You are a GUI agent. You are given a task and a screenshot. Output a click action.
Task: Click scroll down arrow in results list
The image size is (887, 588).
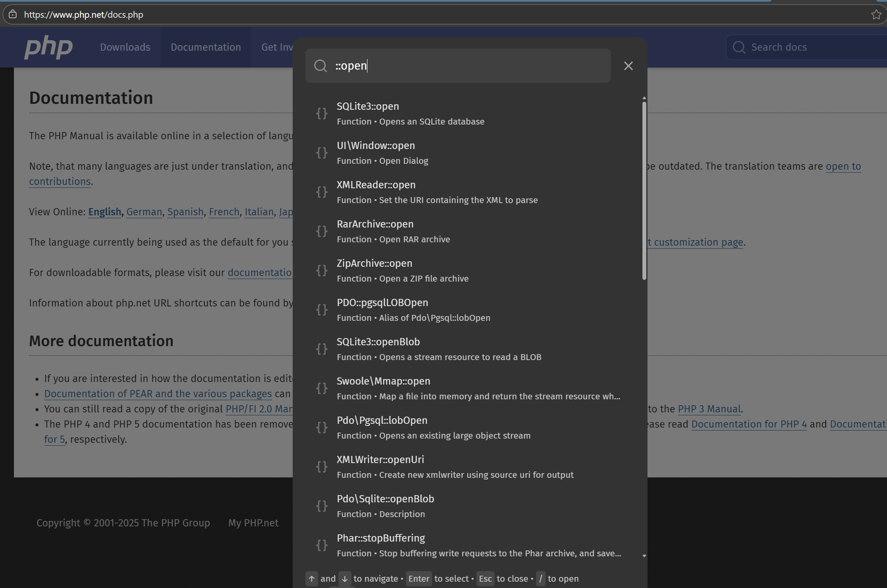[644, 556]
